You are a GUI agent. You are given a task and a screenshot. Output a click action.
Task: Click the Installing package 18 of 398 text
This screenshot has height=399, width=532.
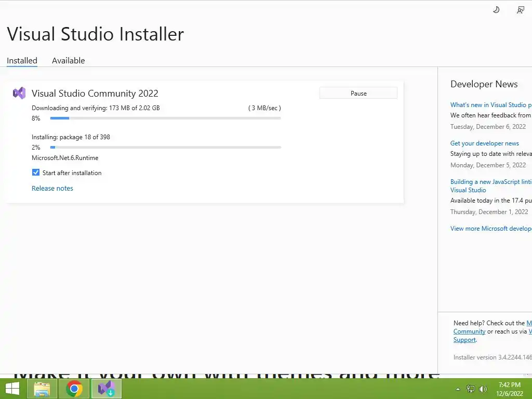[x=71, y=137]
